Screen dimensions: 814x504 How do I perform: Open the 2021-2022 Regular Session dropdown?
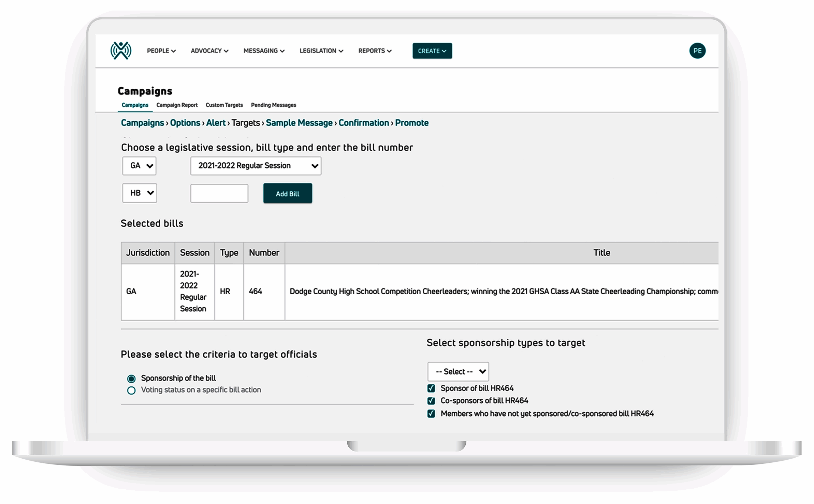tap(256, 166)
